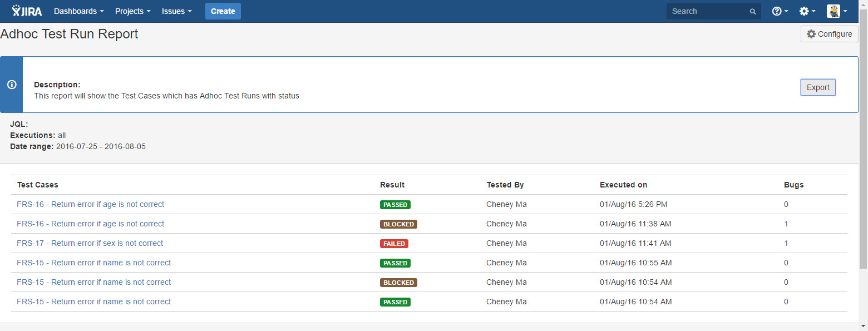The image size is (868, 331).
Task: Expand the Issues dropdown
Action: [x=176, y=11]
